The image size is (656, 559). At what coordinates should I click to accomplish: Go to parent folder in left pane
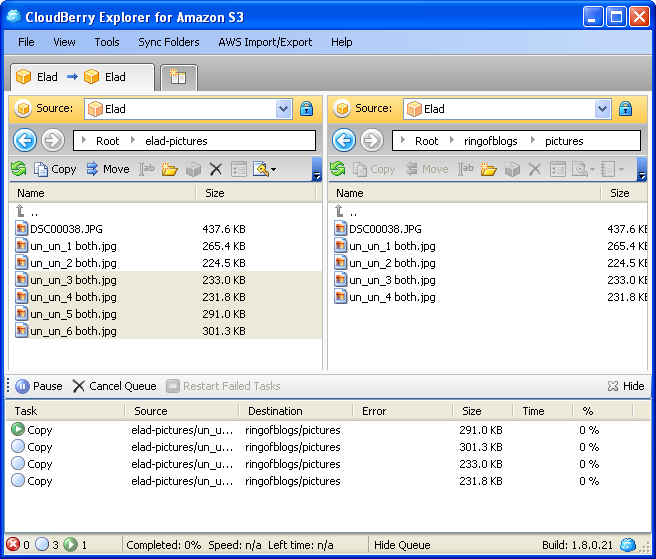[27, 211]
